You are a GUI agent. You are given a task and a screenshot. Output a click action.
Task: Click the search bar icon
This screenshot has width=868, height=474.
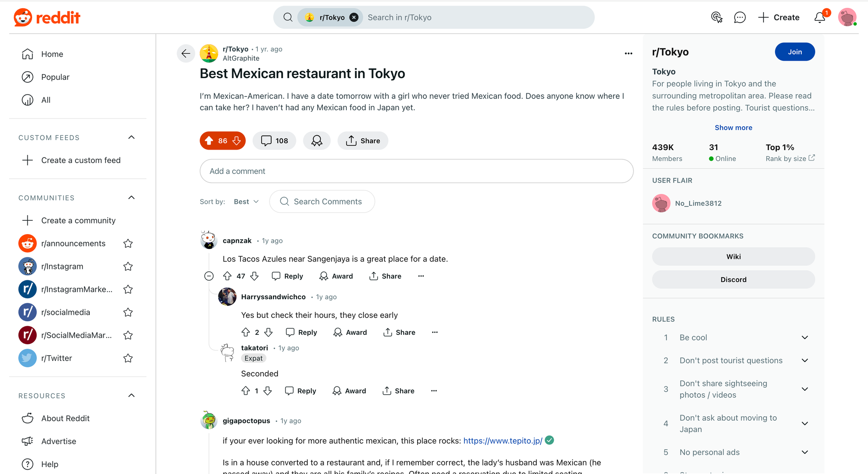tap(288, 17)
